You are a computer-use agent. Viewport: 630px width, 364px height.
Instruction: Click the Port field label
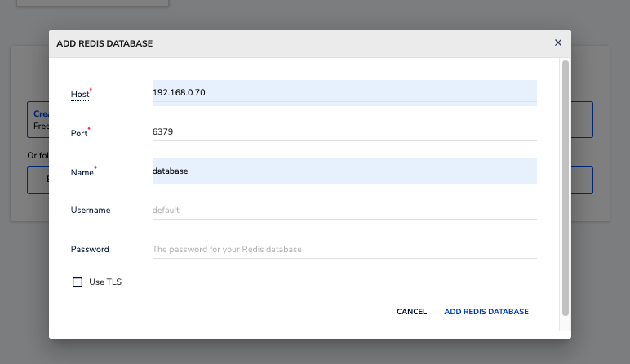click(79, 133)
